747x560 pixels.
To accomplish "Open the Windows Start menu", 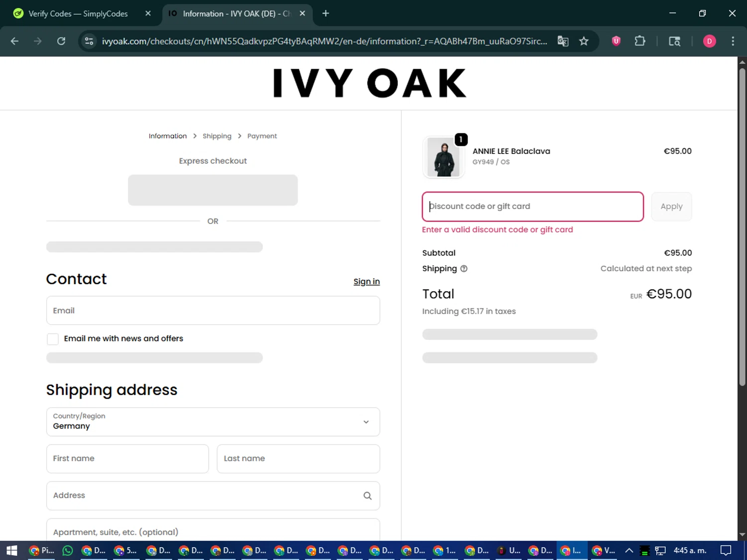I will coord(12,551).
